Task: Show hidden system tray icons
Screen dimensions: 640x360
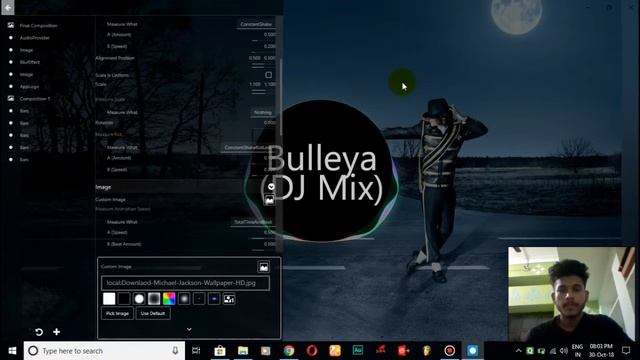Action: 518,351
